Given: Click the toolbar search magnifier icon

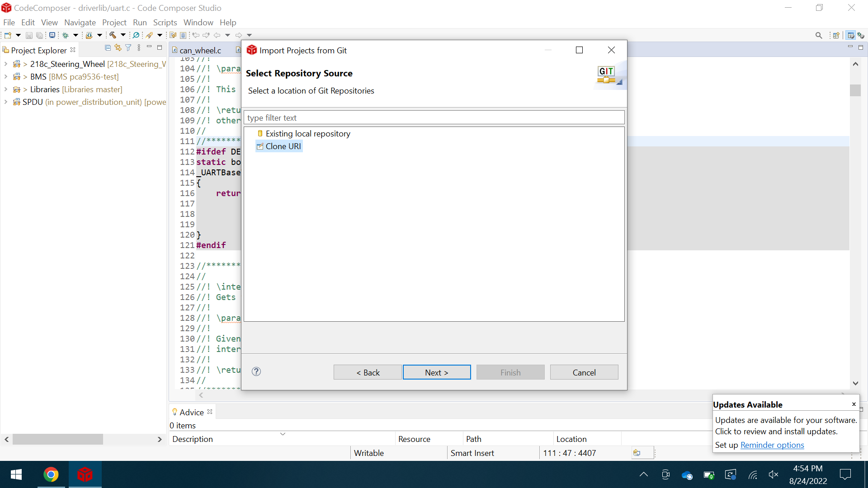Looking at the screenshot, I should point(819,35).
